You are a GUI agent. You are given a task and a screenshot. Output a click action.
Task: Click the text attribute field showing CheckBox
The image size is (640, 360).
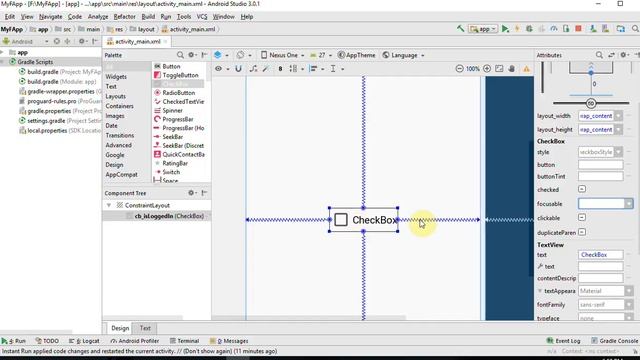click(x=601, y=255)
